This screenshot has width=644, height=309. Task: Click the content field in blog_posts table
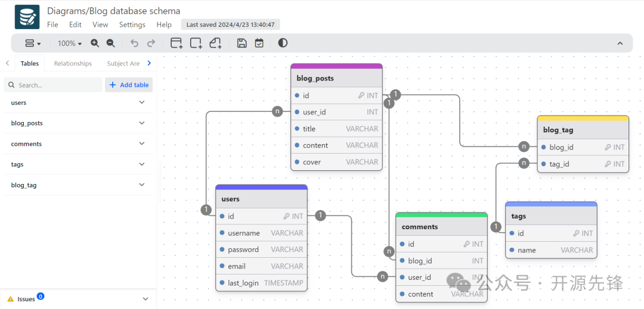pyautogui.click(x=336, y=145)
